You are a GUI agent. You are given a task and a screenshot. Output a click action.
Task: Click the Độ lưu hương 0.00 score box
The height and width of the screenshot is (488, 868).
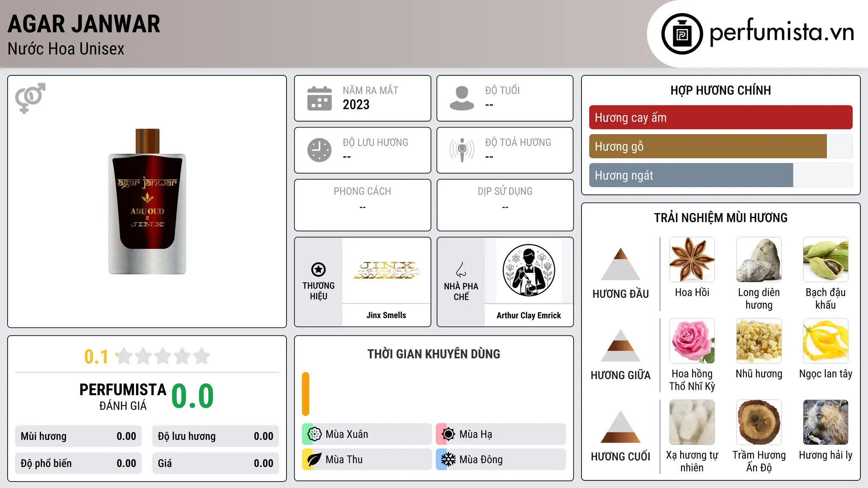point(215,436)
